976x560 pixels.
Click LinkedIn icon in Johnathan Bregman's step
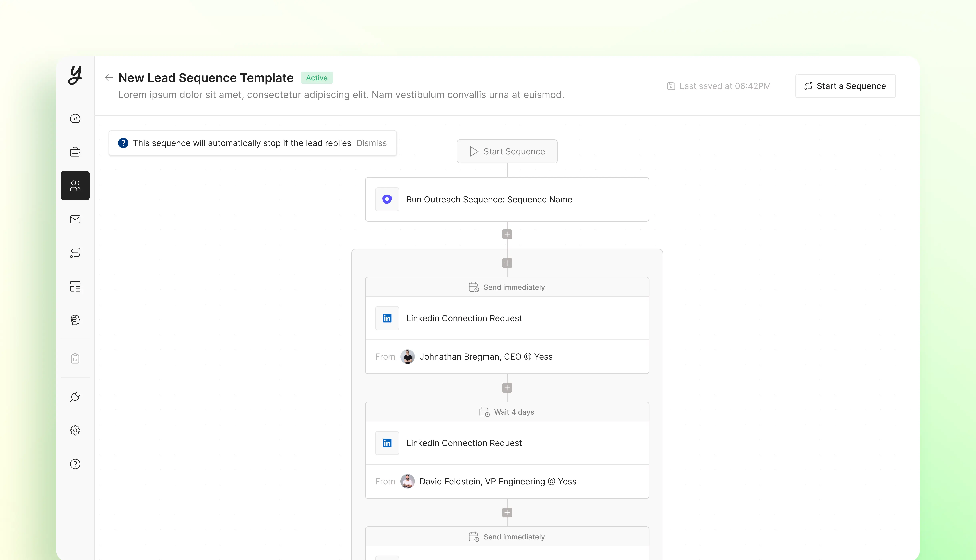tap(387, 318)
